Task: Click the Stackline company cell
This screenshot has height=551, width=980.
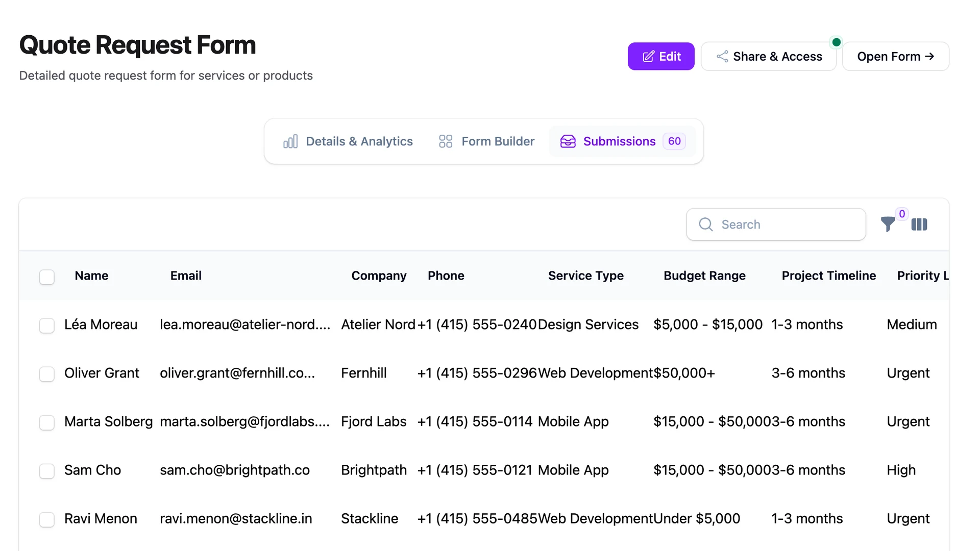Action: click(x=370, y=518)
